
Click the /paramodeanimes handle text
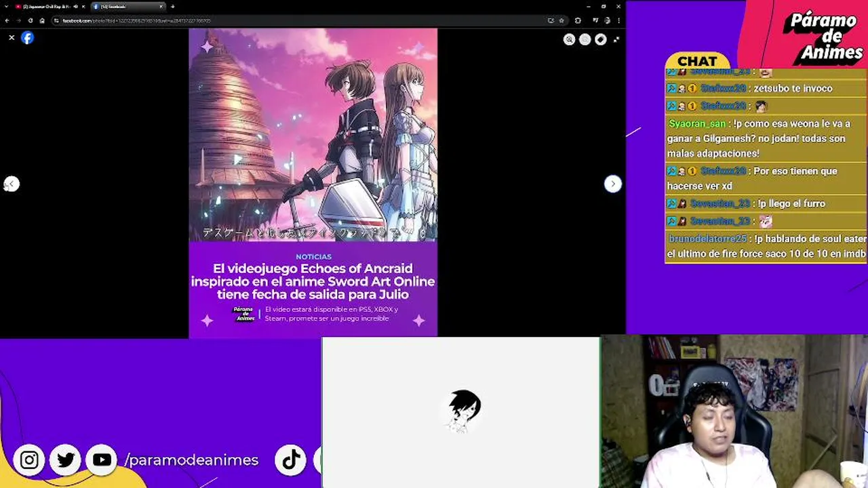(191, 460)
